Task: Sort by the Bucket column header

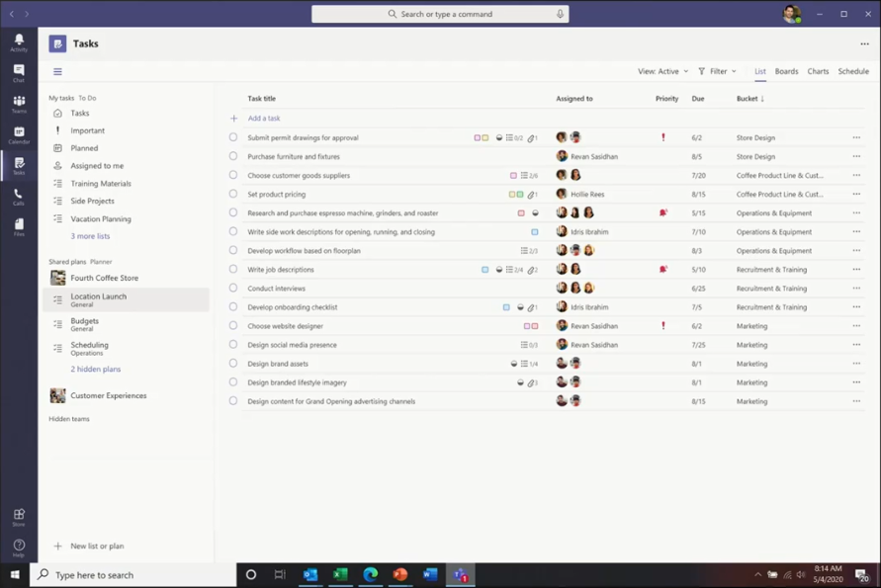Action: [750, 98]
